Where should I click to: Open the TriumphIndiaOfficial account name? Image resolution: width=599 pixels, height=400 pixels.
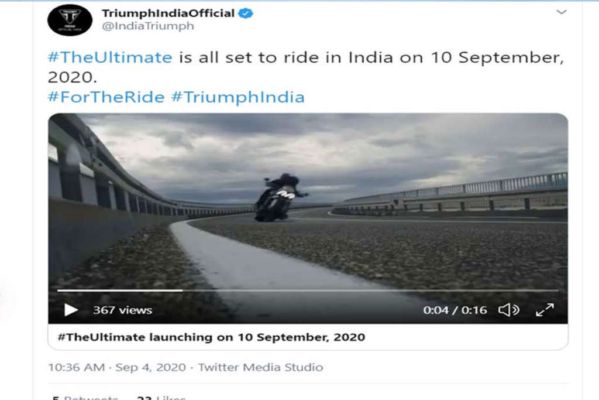click(x=168, y=13)
